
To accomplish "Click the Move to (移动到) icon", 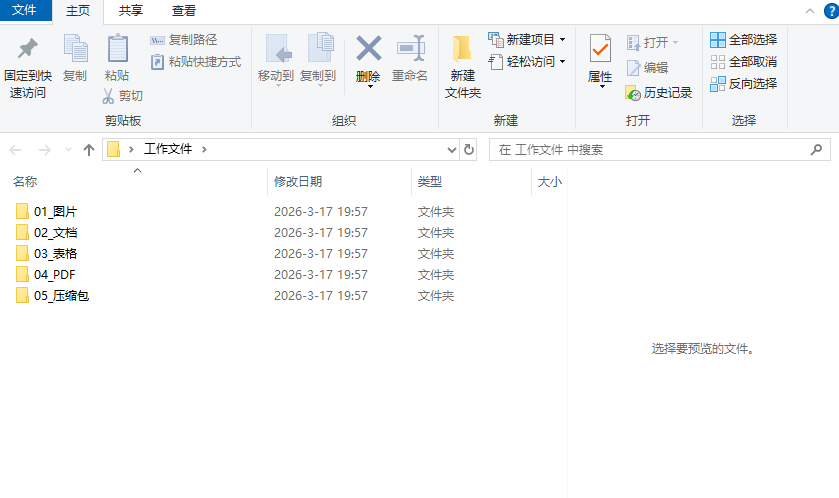I will (x=278, y=49).
